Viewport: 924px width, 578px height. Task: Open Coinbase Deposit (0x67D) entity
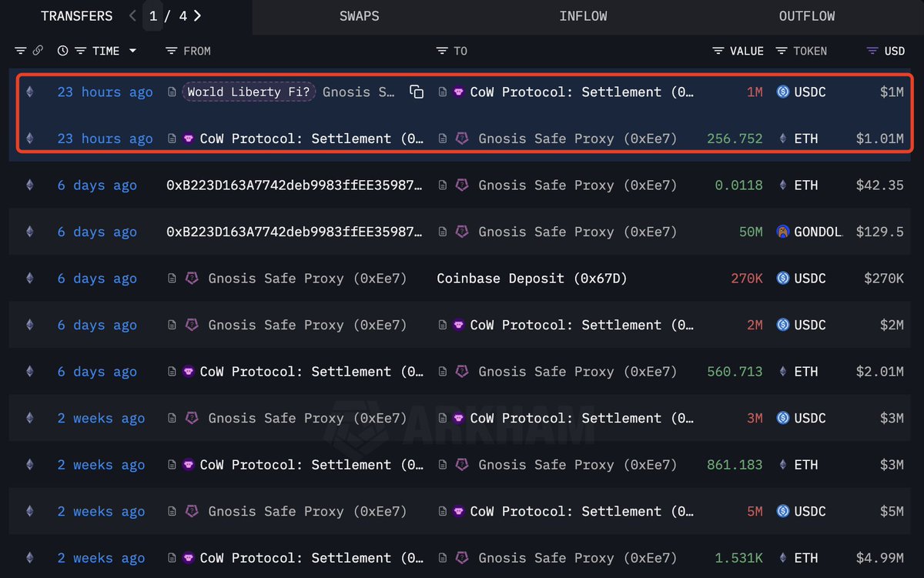click(532, 279)
